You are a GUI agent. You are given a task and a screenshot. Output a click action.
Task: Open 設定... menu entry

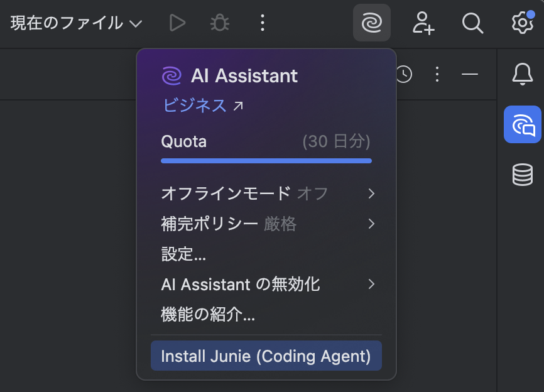point(184,254)
